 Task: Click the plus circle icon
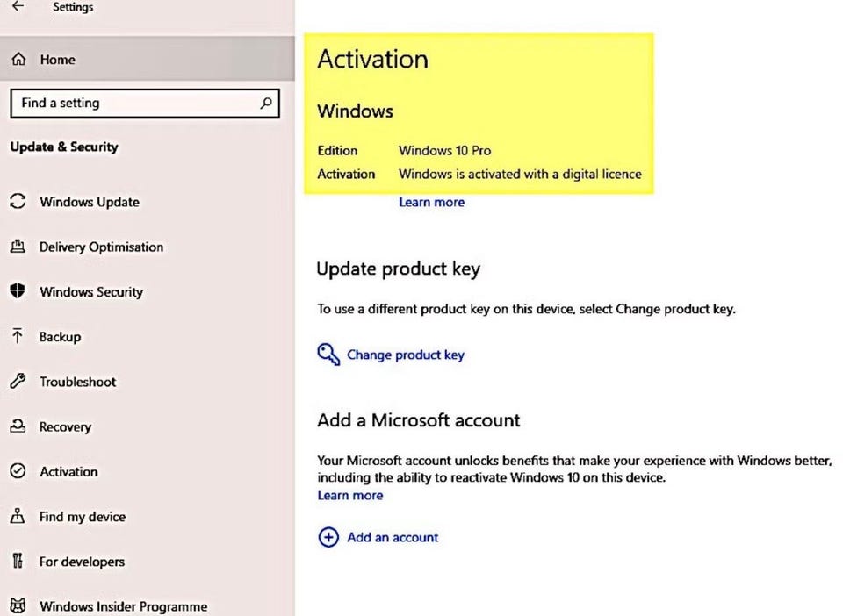(328, 537)
